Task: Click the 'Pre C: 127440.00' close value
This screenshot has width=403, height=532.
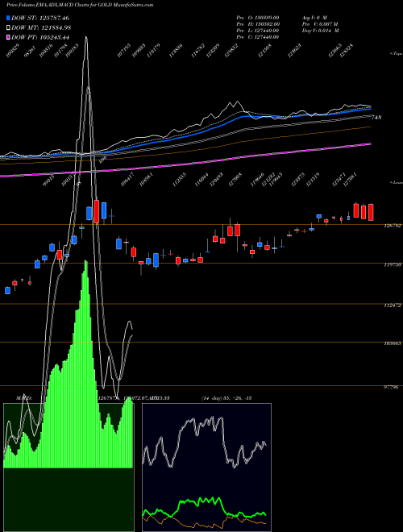Action: [x=258, y=36]
